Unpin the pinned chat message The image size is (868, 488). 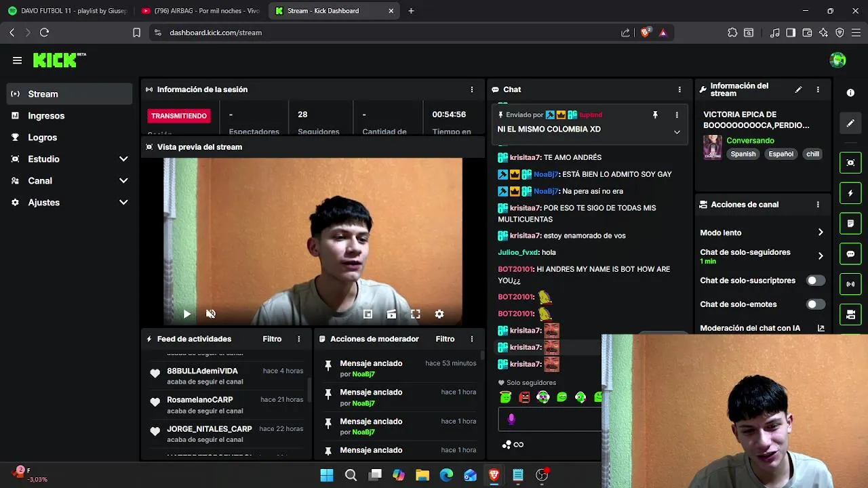coord(655,115)
